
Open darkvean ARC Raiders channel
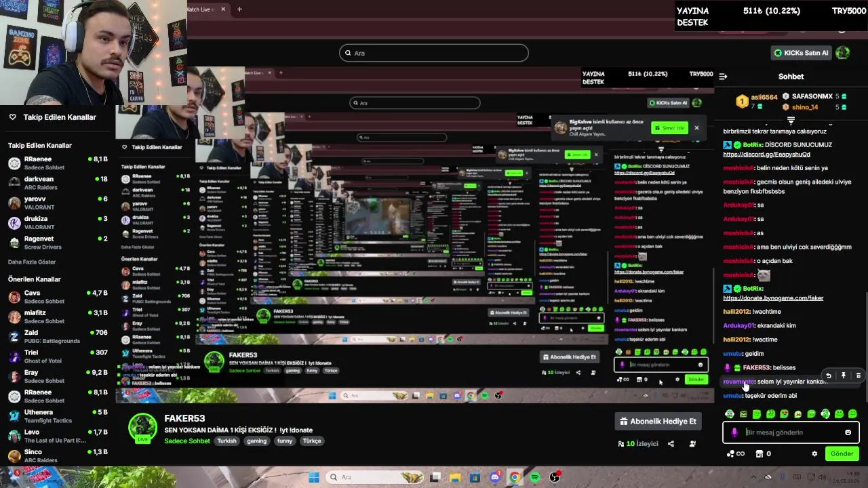(58, 183)
